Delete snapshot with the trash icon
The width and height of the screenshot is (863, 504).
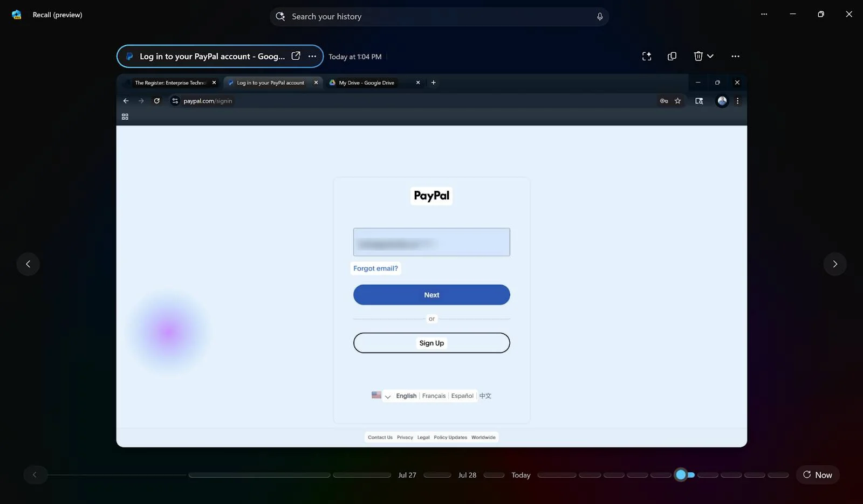[698, 56]
